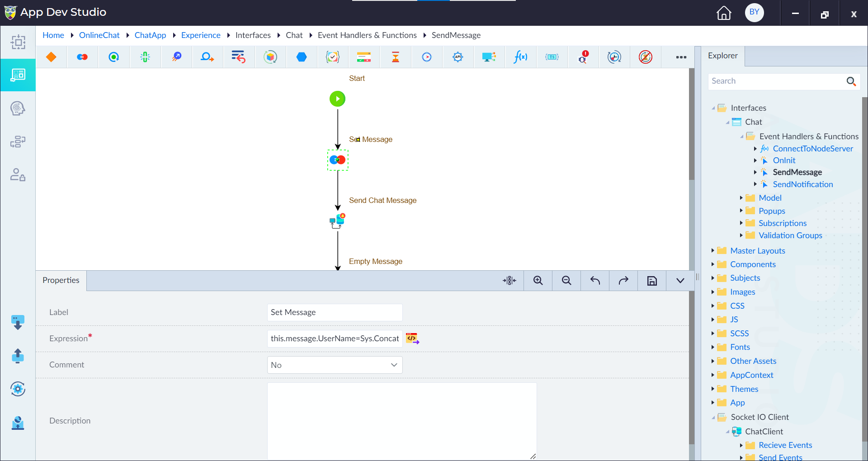
Task: Click the orange diamond decision tool
Action: click(x=51, y=57)
